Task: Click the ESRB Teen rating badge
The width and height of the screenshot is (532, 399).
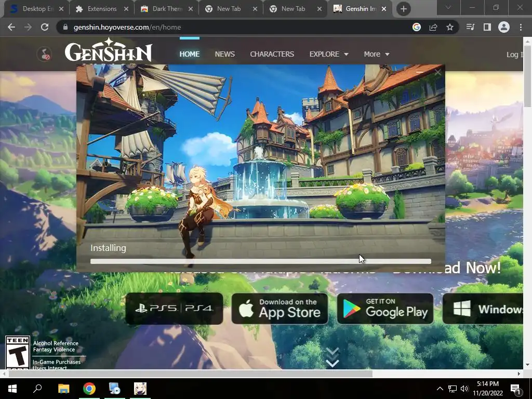Action: point(18,352)
